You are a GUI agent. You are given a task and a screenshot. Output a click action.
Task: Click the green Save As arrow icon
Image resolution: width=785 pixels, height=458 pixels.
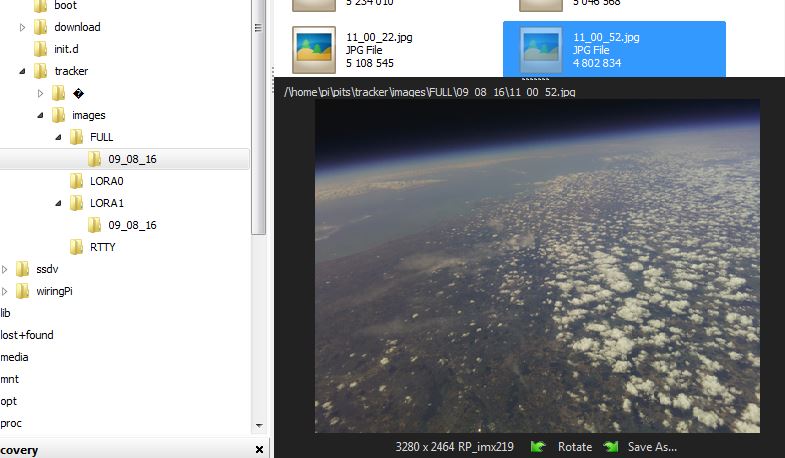tap(611, 446)
